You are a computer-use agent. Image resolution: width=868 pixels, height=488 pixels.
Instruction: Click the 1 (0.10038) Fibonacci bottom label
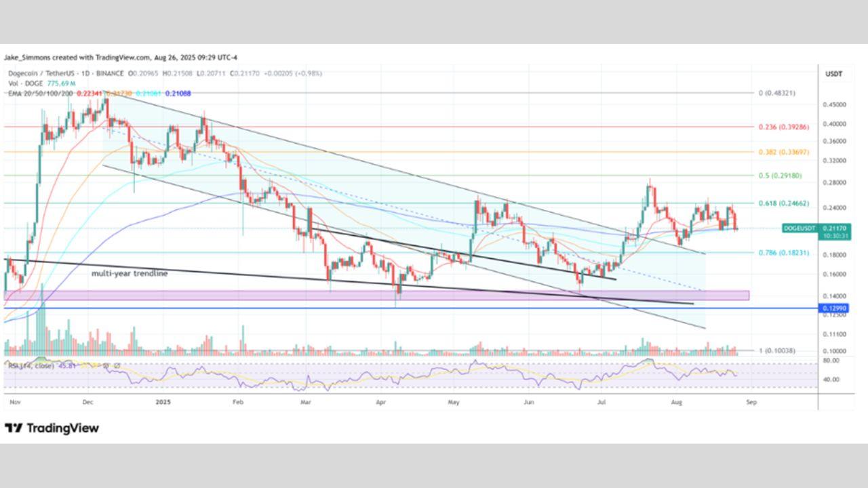[x=776, y=350]
